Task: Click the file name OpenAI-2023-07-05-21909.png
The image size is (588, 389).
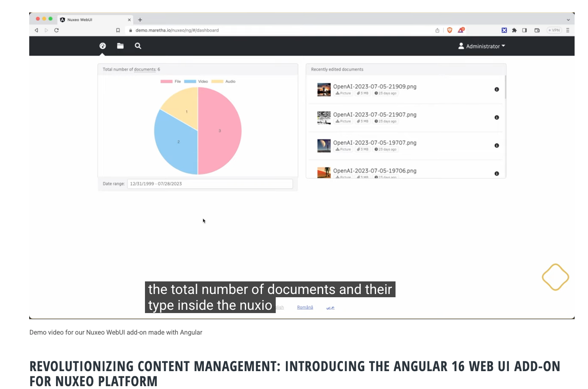Action: pyautogui.click(x=375, y=86)
